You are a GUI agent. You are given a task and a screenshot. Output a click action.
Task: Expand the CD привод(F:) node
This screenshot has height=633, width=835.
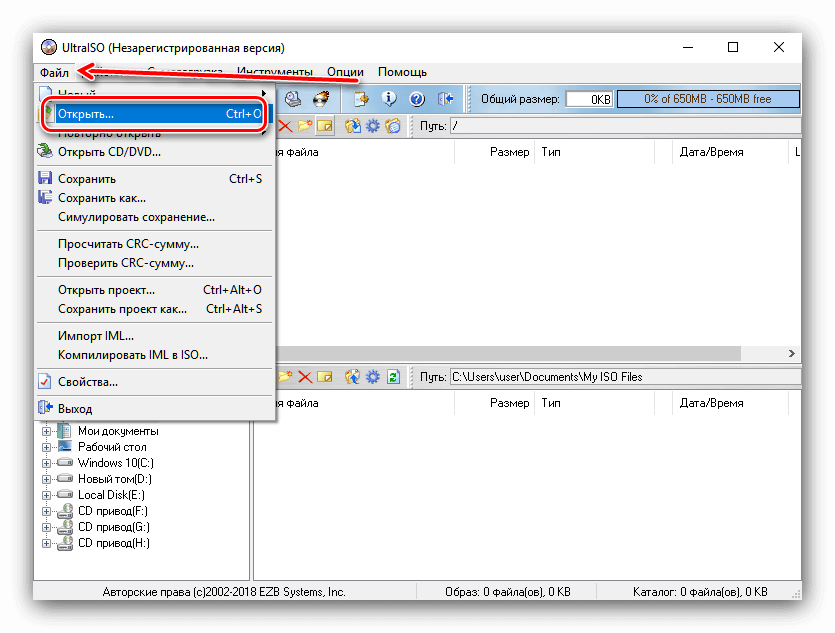[46, 511]
